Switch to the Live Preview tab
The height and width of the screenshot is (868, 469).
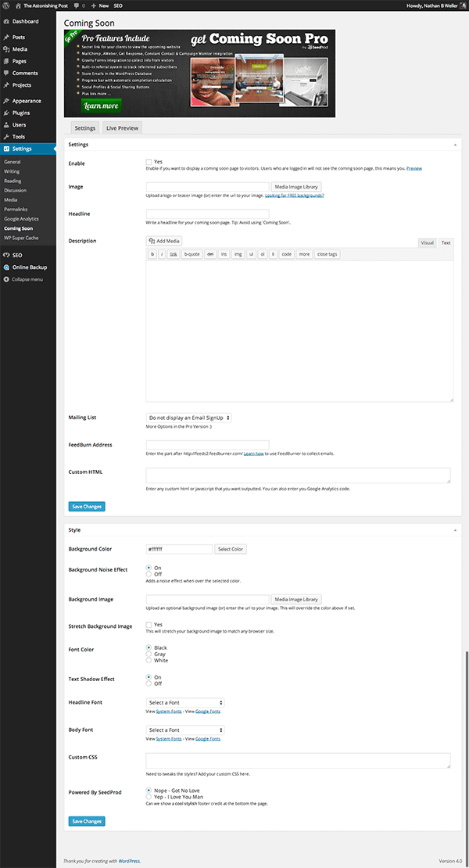point(122,128)
